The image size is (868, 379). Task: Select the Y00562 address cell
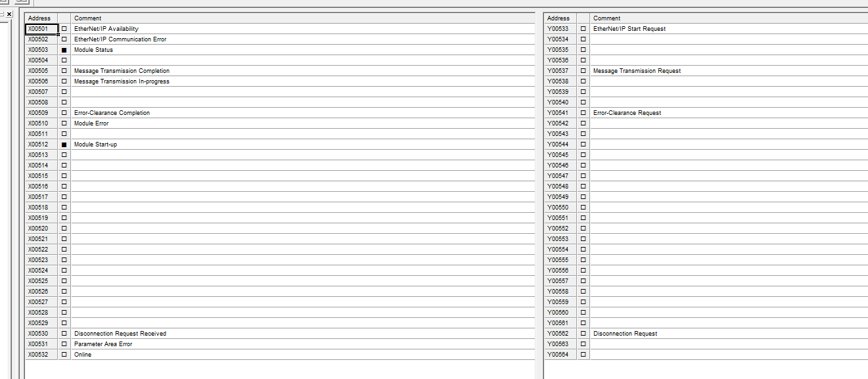(560, 334)
